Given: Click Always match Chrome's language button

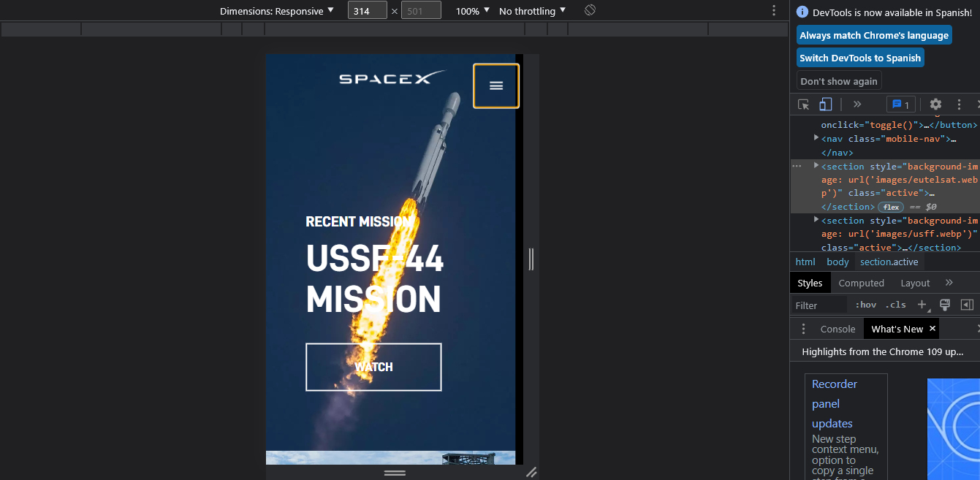Looking at the screenshot, I should coord(874,34).
